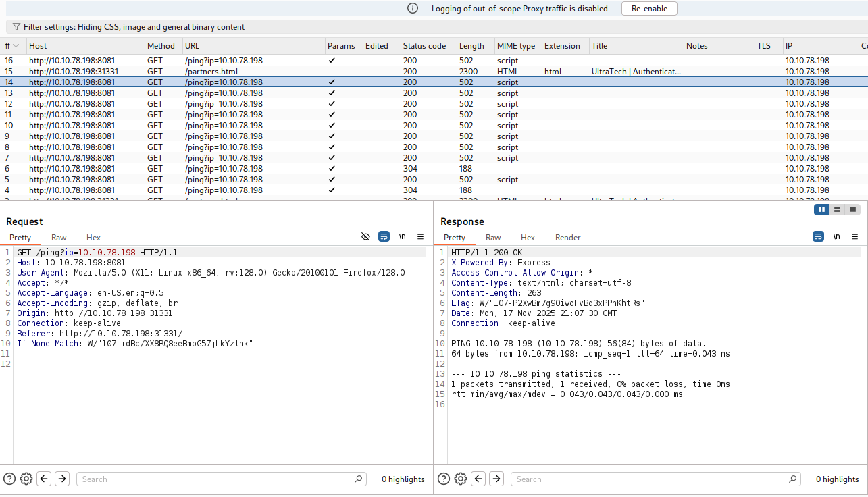Click the help icon below Response panel
This screenshot has width=868, height=497.
(444, 479)
